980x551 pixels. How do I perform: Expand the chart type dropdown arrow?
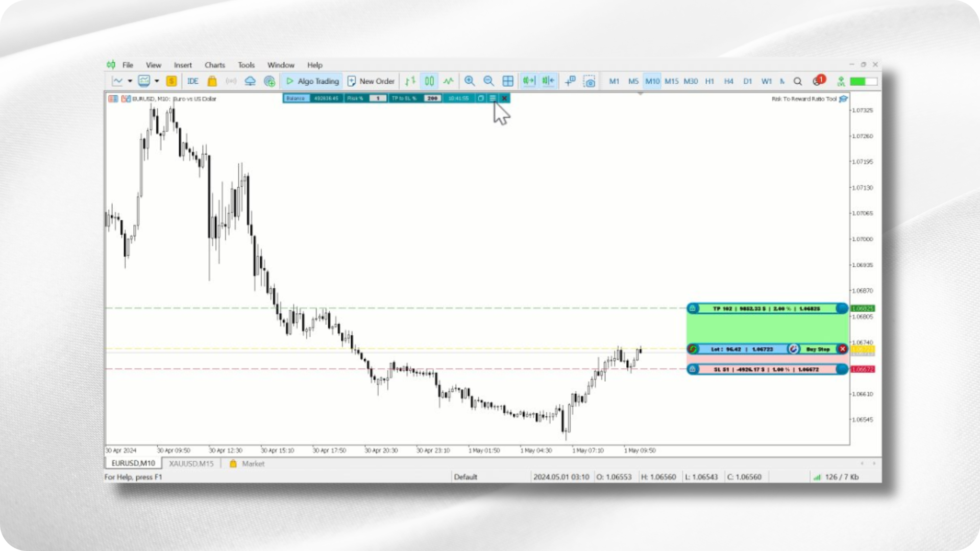(x=130, y=81)
